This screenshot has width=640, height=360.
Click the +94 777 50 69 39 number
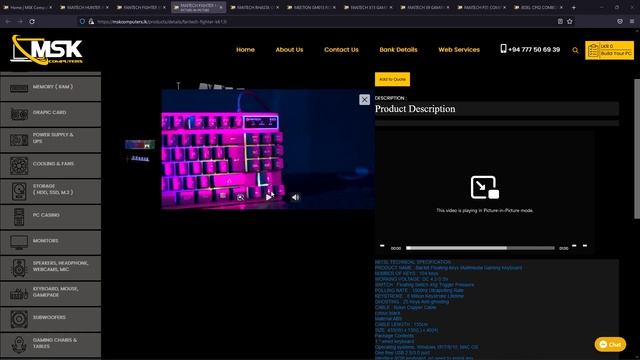pyautogui.click(x=534, y=49)
